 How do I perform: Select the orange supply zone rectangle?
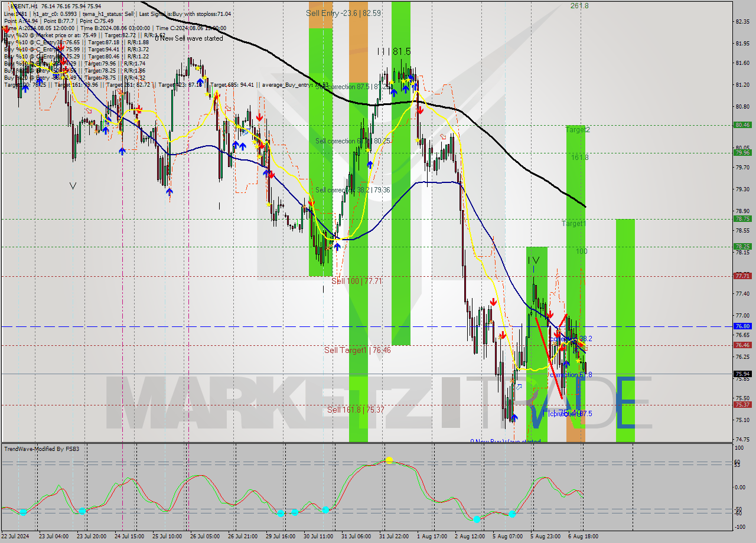coord(359,59)
